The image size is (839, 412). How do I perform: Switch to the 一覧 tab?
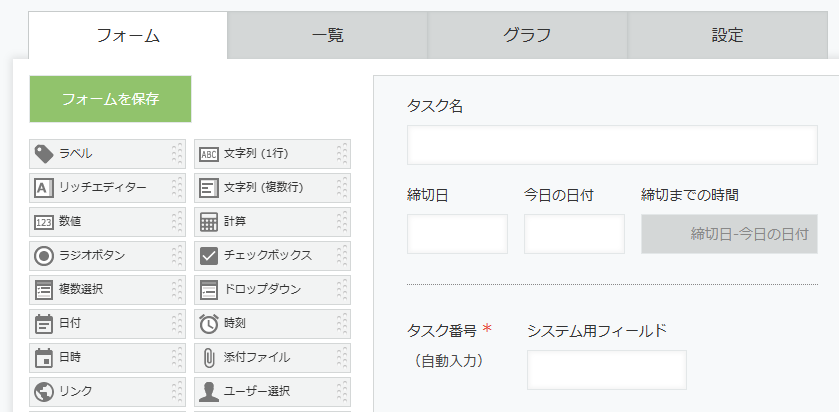[x=327, y=36]
